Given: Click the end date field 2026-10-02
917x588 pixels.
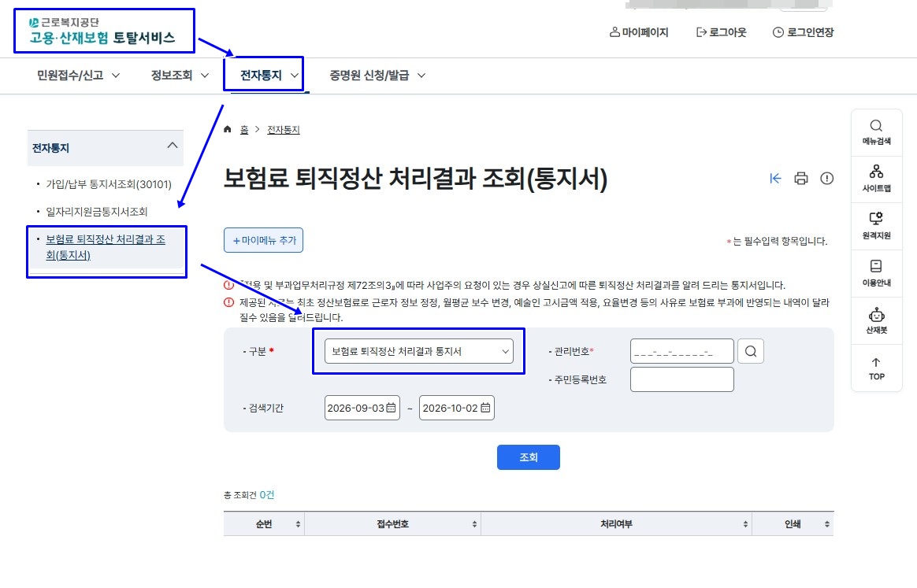Looking at the screenshot, I should pos(457,408).
